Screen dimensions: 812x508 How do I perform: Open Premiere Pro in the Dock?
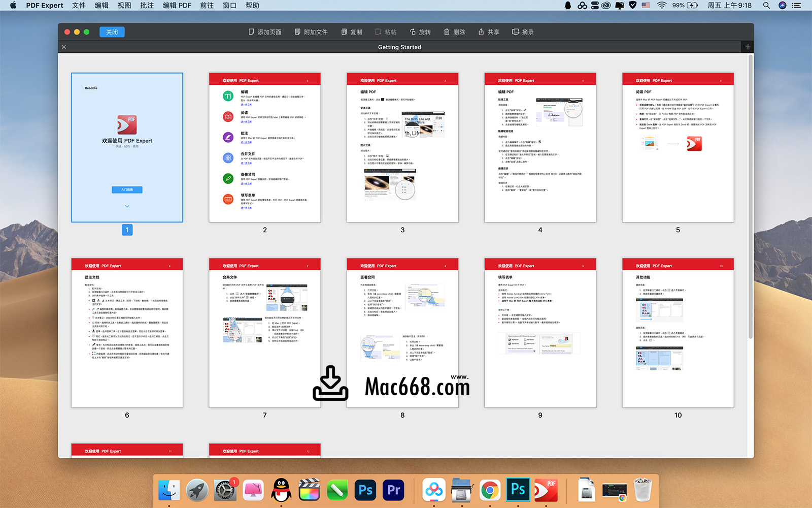coord(393,490)
